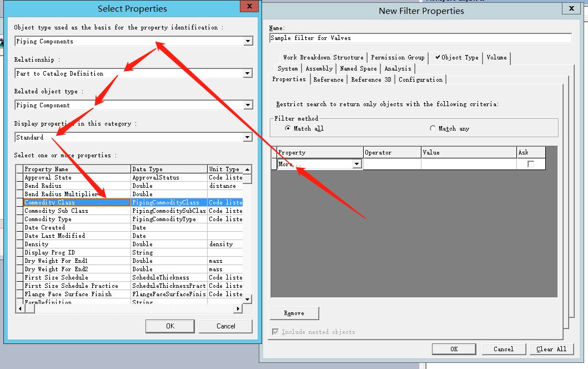Screen dimensions: 588x369
Task: Select the Commodity Type property row
Action: coord(129,219)
